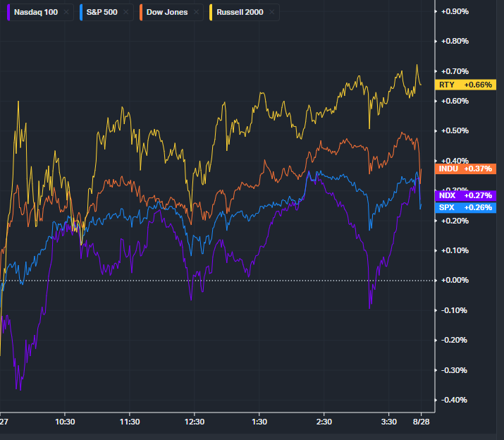Click the 10:30 time axis label
This screenshot has width=504, height=440.
[x=65, y=422]
